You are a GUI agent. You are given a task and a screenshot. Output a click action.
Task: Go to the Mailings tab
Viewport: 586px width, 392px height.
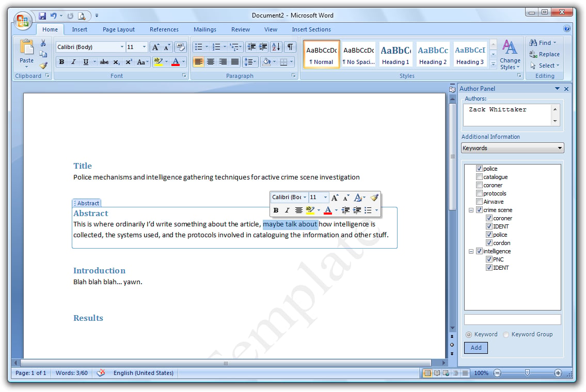pos(205,29)
